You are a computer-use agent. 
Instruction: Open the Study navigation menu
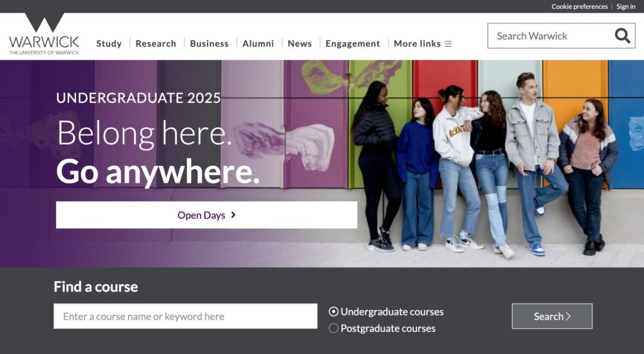coord(109,43)
